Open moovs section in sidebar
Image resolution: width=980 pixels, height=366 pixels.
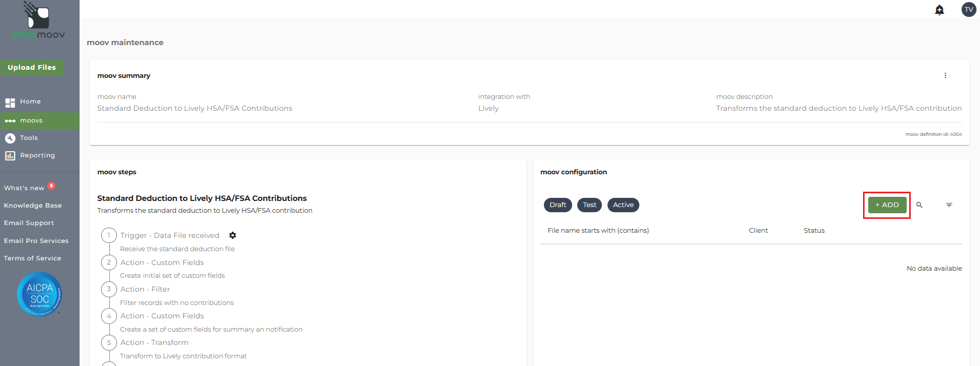pyautogui.click(x=40, y=121)
